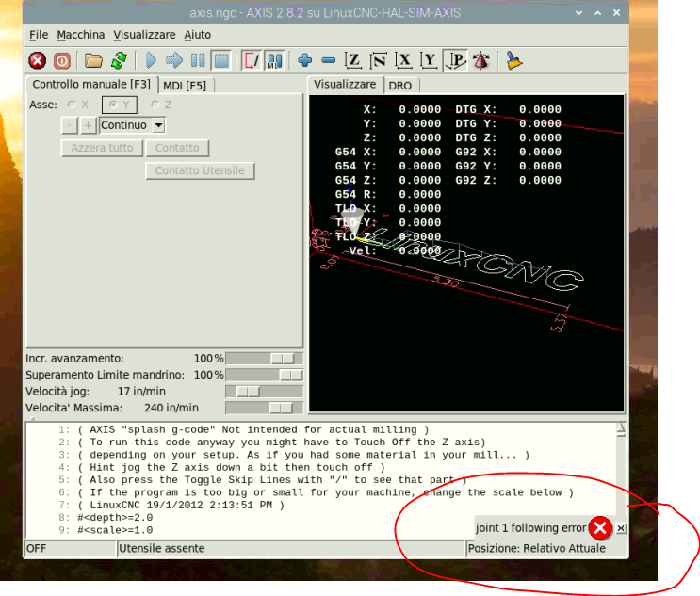Image resolution: width=700 pixels, height=596 pixels.
Task: Open a G-code file with folder icon
Action: tap(94, 60)
